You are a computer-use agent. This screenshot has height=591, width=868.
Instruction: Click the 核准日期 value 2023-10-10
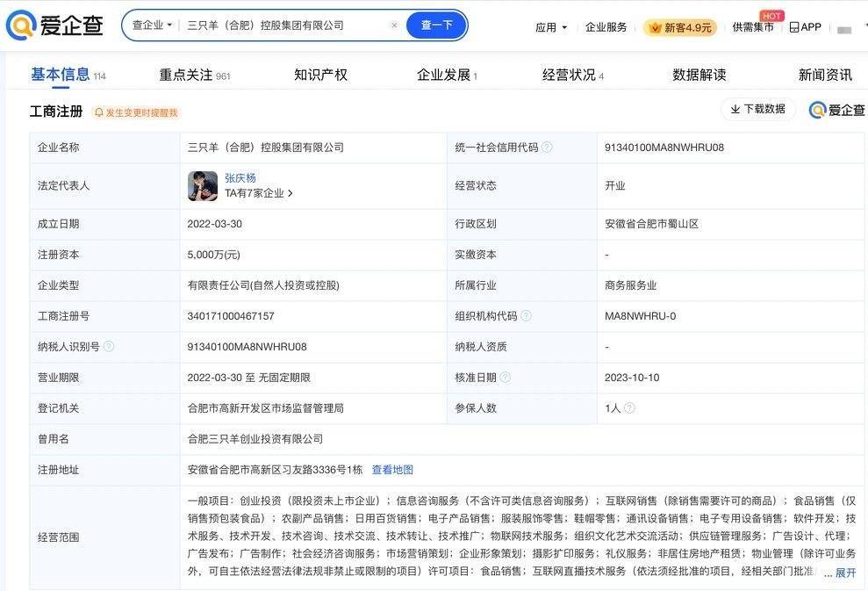pyautogui.click(x=632, y=378)
